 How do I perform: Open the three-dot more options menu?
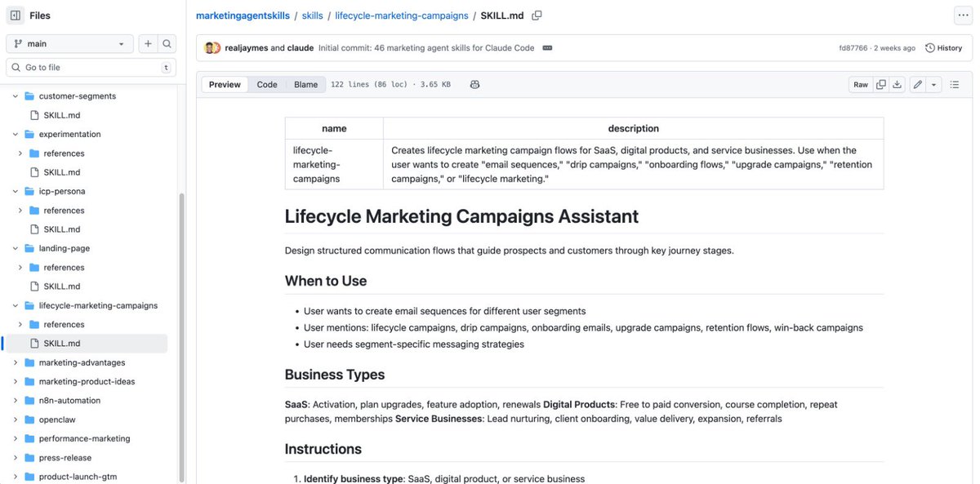(x=964, y=15)
